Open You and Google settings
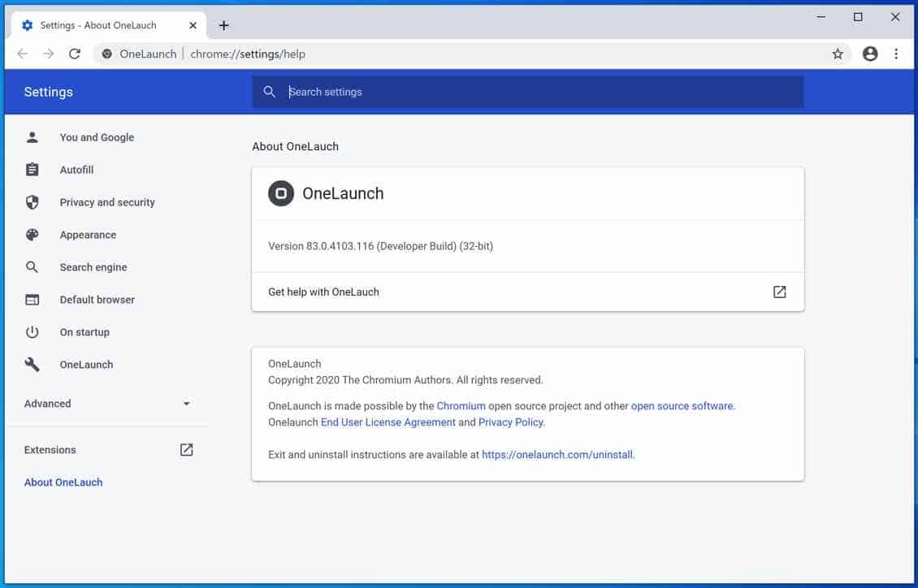This screenshot has height=588, width=918. pos(97,137)
